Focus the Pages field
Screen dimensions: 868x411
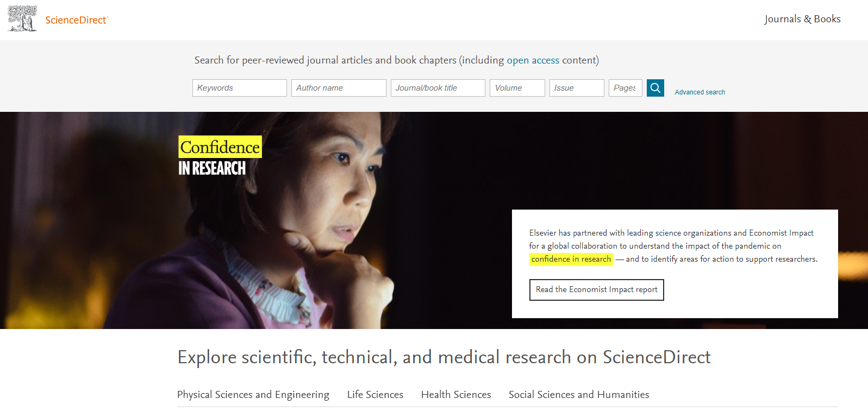click(626, 88)
